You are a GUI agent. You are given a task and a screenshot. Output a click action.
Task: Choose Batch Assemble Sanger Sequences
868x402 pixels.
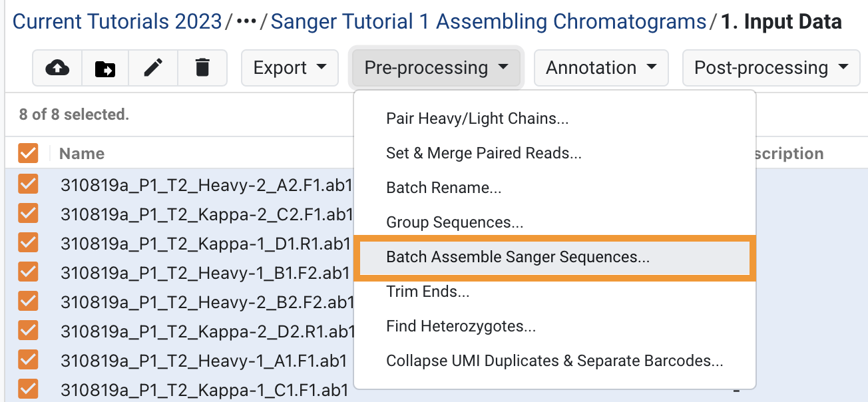[518, 257]
